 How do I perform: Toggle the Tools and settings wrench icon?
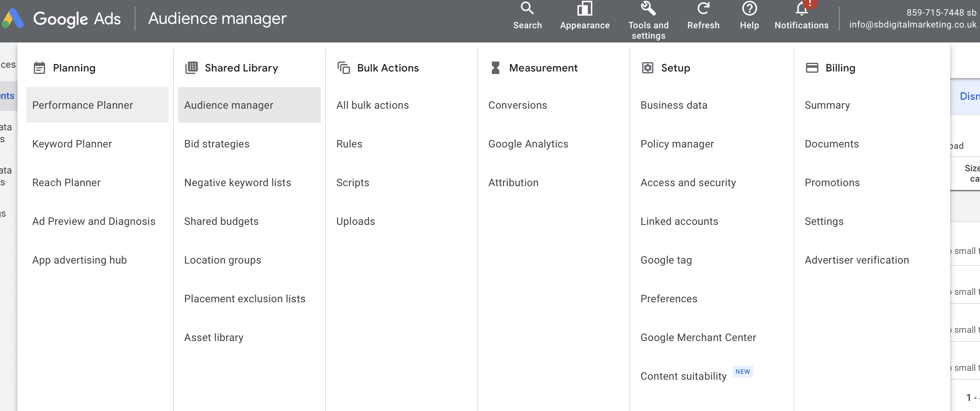(648, 8)
